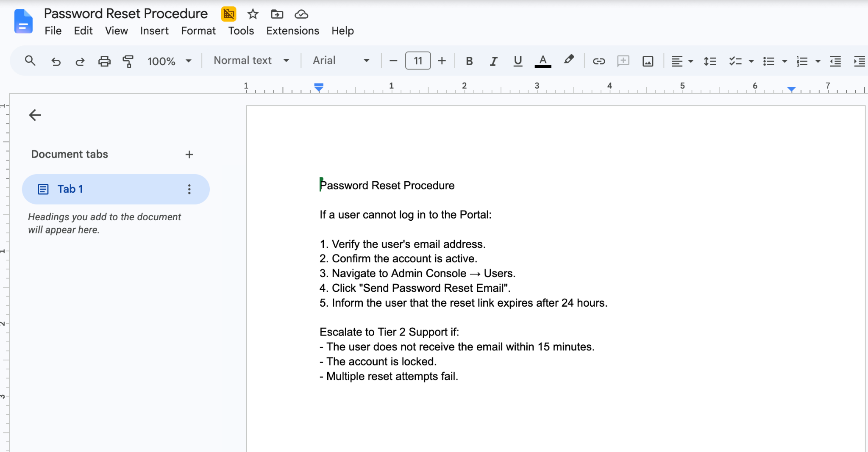Expand the checklist menu arrow

[751, 61]
